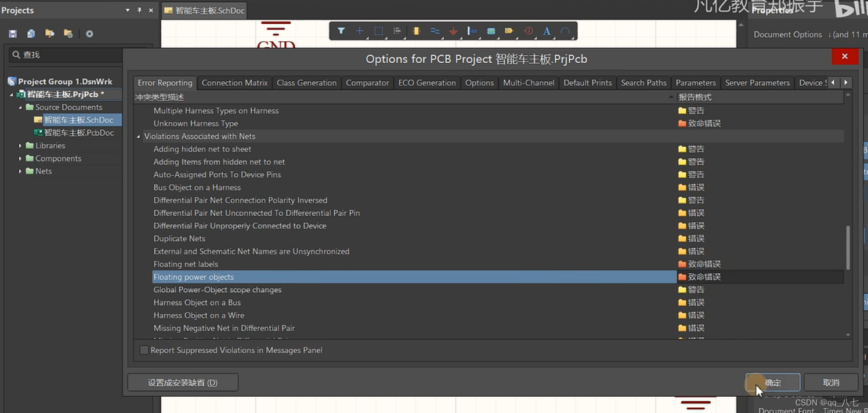Screen dimensions: 868x413
Task: Open the Class Generation tab
Action: 306,83
